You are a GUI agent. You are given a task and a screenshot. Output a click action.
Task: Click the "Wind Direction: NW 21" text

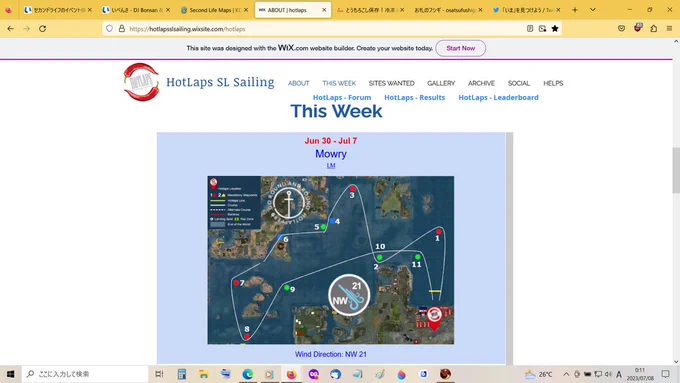click(331, 354)
